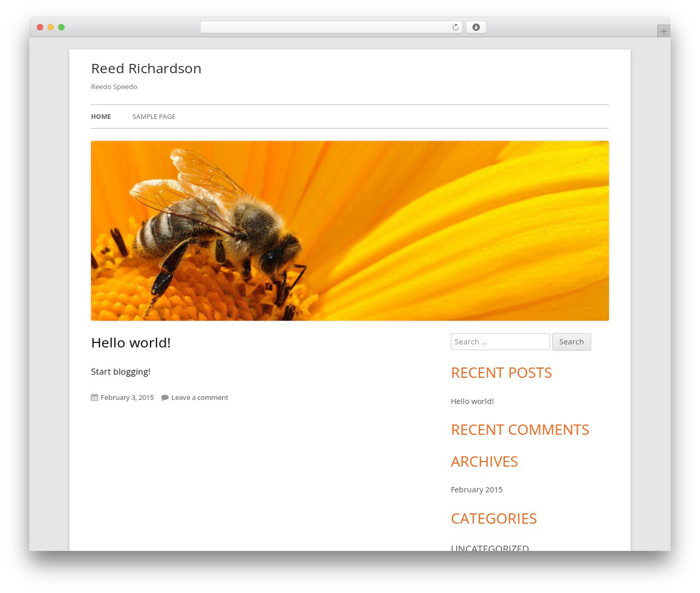Click the Start blogging! text
Viewport: 700px width, 593px height.
pos(120,371)
